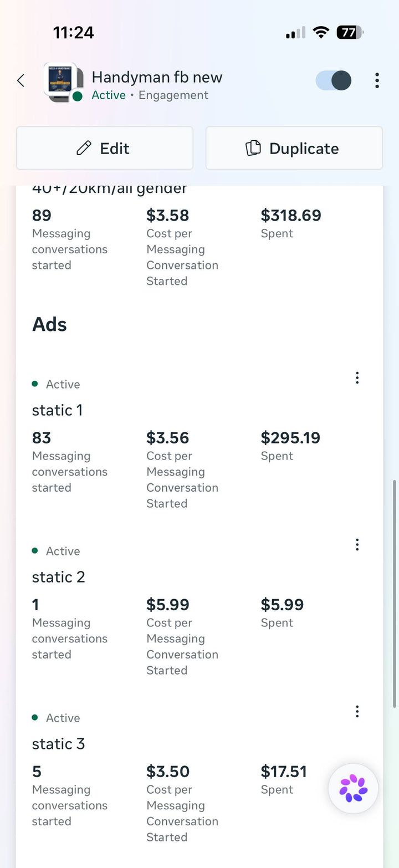Tap the 5 conversations value for static 3

pos(37,772)
